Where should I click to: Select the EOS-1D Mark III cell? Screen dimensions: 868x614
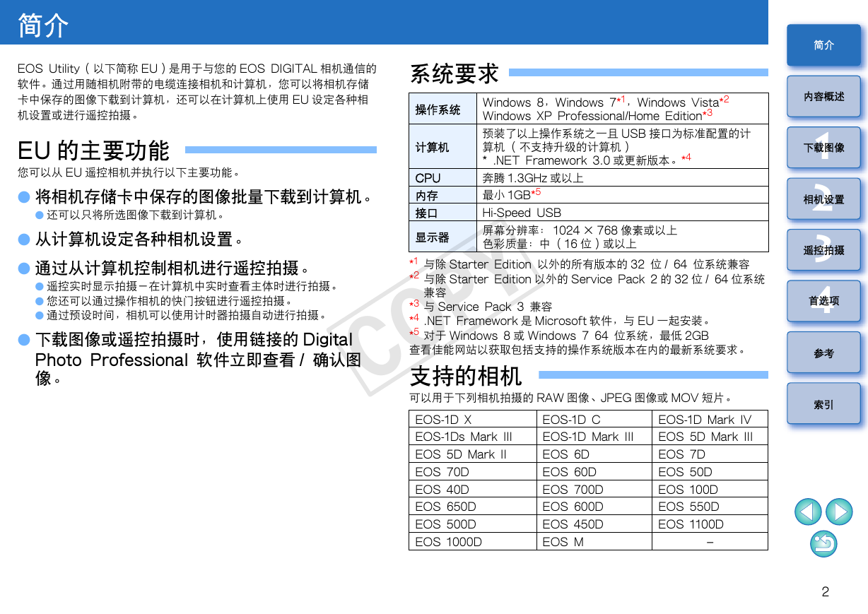coord(594,437)
